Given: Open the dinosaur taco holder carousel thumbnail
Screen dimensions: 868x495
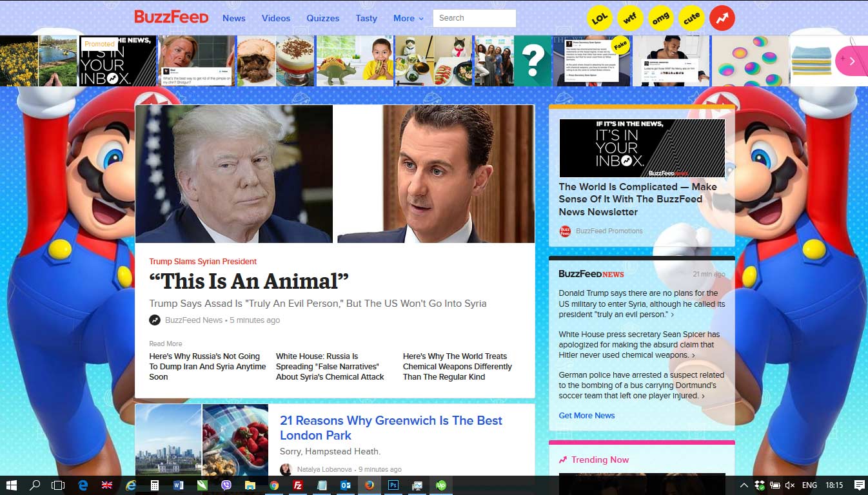Looking at the screenshot, I should [x=355, y=61].
